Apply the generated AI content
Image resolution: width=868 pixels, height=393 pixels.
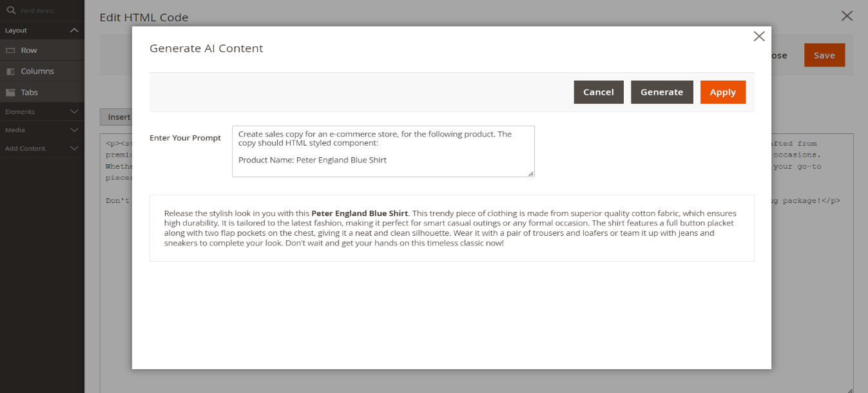[x=722, y=92]
